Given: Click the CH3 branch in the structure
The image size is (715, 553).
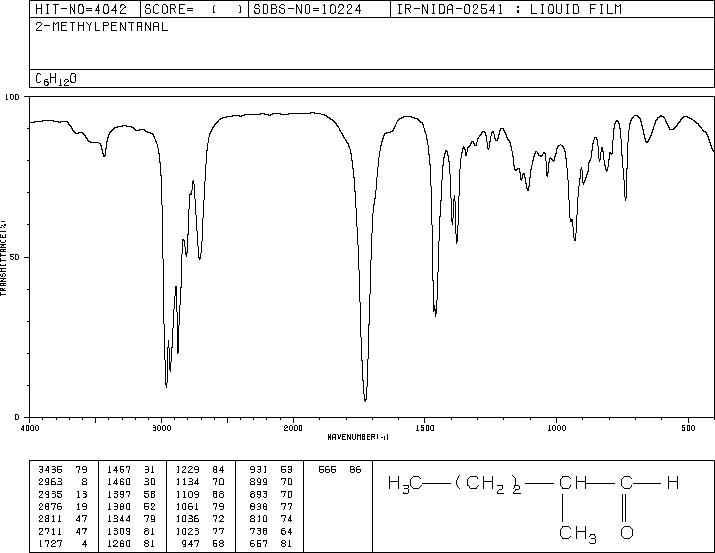Looking at the screenshot, I should [x=577, y=534].
